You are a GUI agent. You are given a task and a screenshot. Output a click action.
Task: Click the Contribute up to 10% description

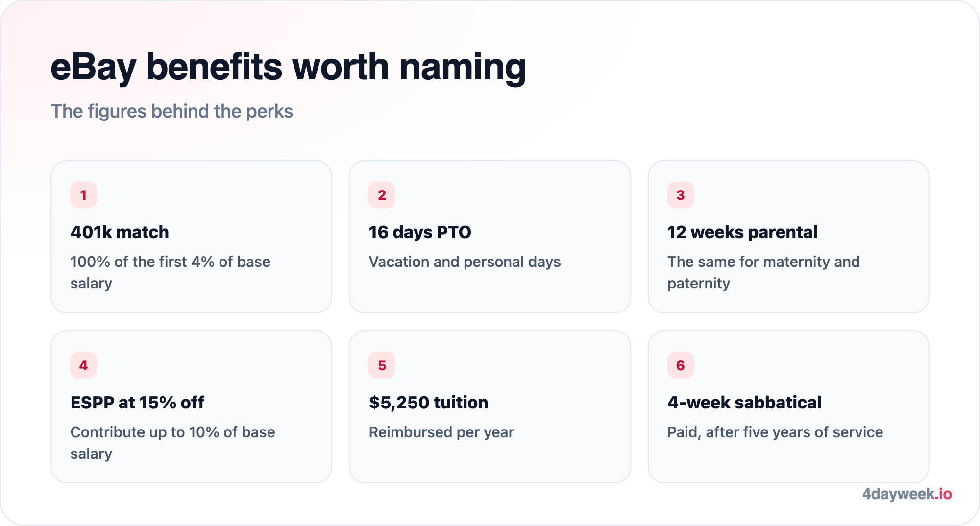tap(172, 443)
